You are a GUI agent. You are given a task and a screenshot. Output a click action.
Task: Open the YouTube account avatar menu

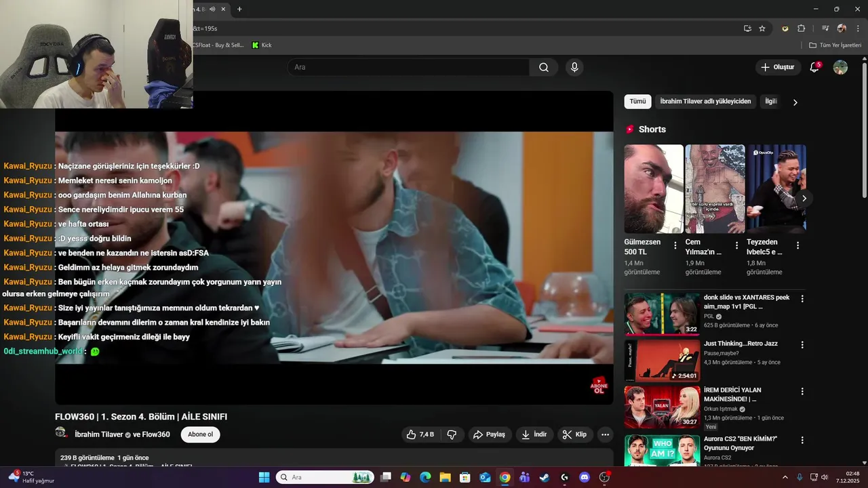tap(840, 67)
